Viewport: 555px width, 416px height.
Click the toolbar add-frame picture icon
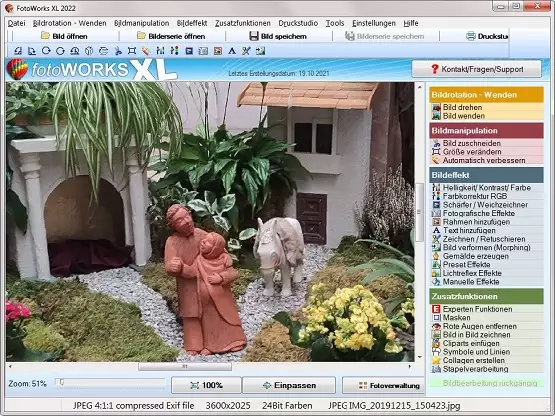pos(218,51)
